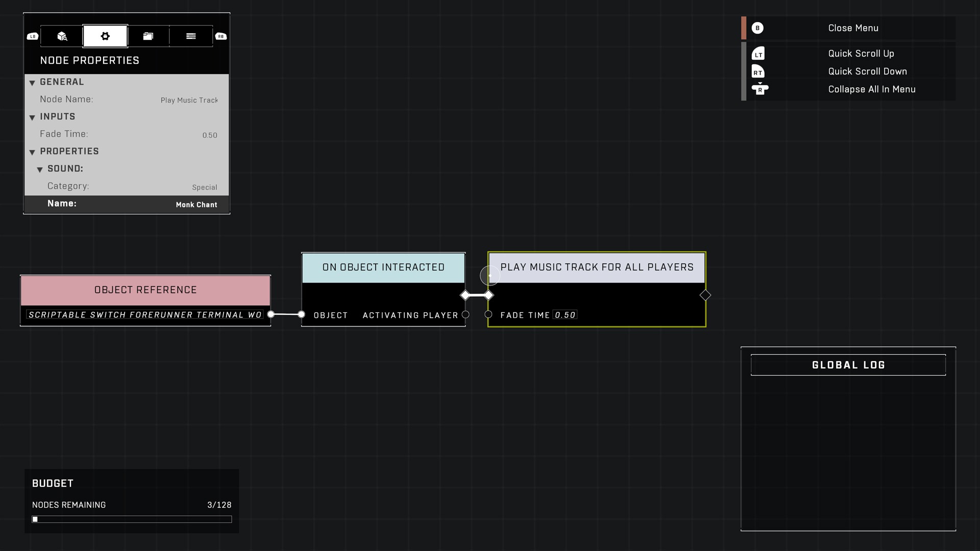
Task: Click the Fade Time input pin
Action: (x=488, y=314)
